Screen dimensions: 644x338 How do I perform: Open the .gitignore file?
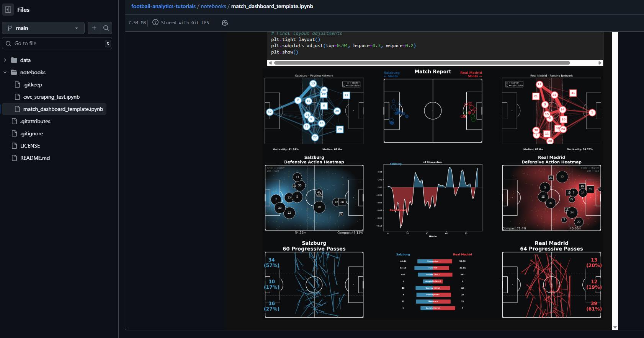(x=31, y=133)
